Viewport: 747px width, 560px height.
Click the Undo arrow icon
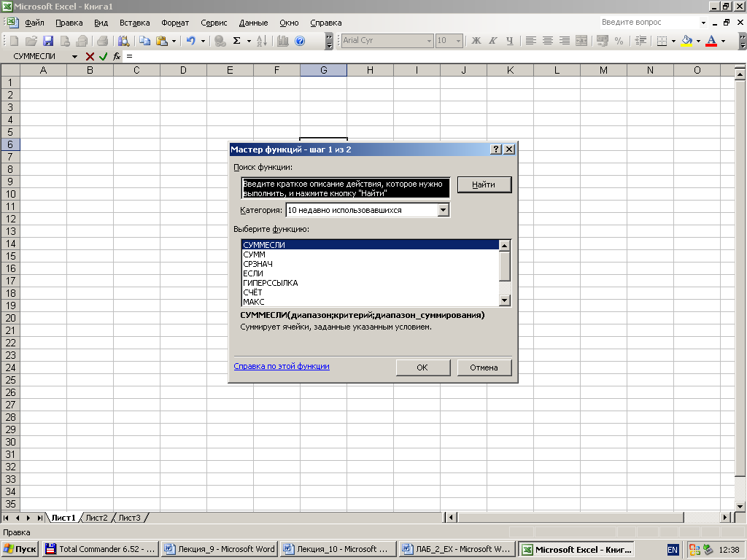(x=190, y=41)
